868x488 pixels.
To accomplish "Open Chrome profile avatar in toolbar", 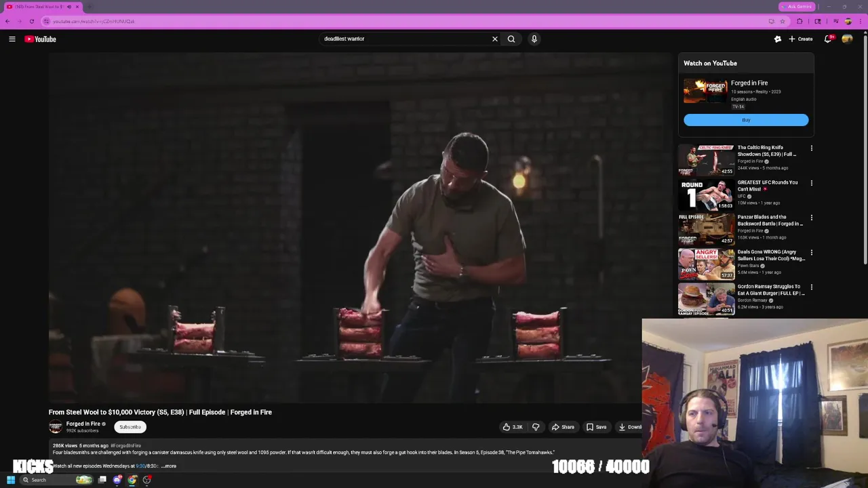I will (848, 21).
